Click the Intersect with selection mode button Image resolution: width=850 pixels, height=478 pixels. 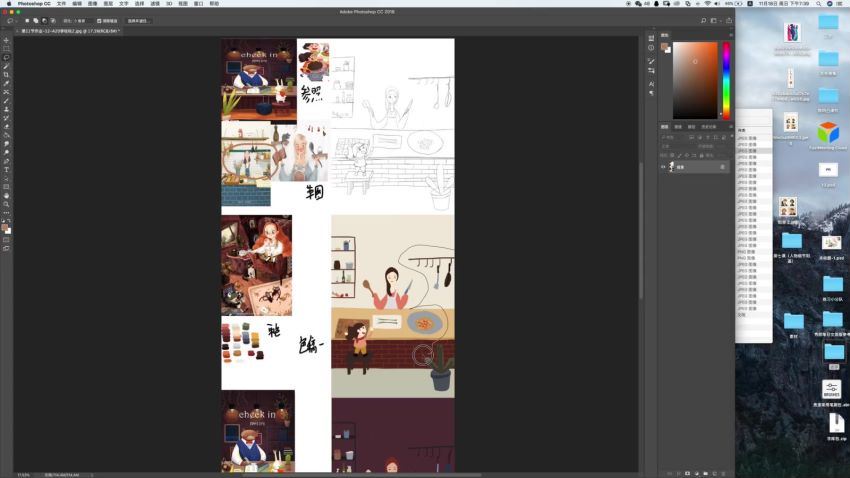pos(53,21)
